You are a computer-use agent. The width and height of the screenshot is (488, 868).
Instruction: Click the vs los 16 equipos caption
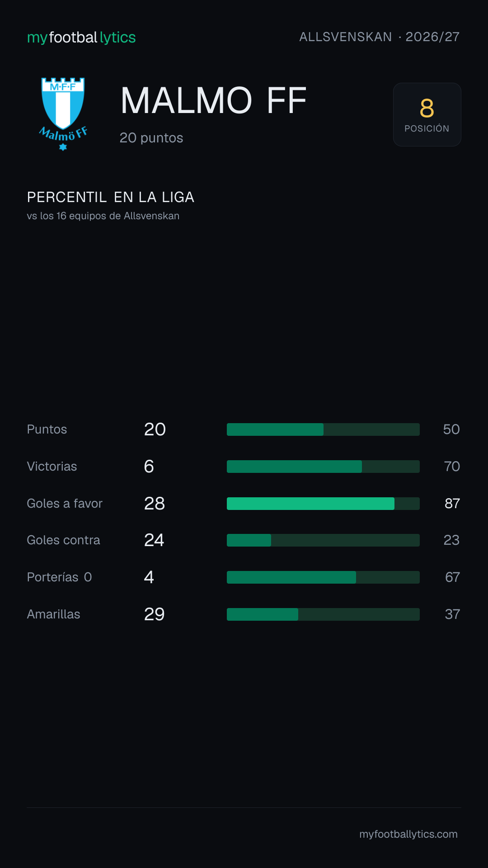pos(103,216)
